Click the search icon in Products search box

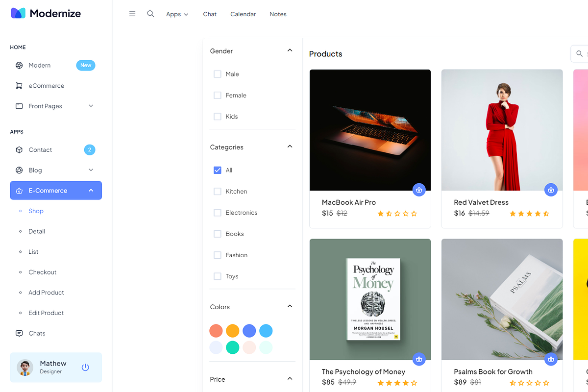580,54
